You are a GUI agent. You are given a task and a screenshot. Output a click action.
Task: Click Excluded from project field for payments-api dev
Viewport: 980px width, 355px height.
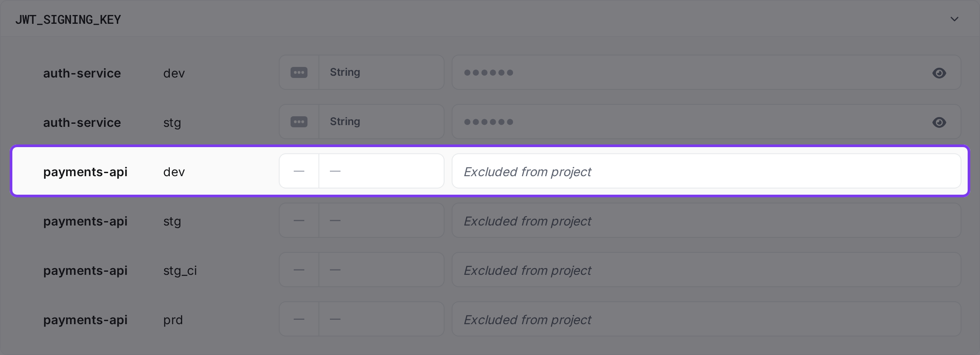(x=706, y=171)
